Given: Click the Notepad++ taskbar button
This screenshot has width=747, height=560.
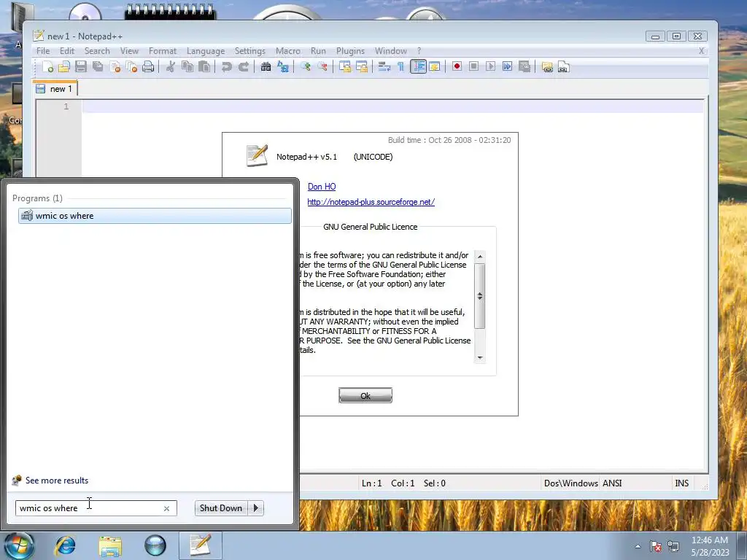Looking at the screenshot, I should pos(201,545).
